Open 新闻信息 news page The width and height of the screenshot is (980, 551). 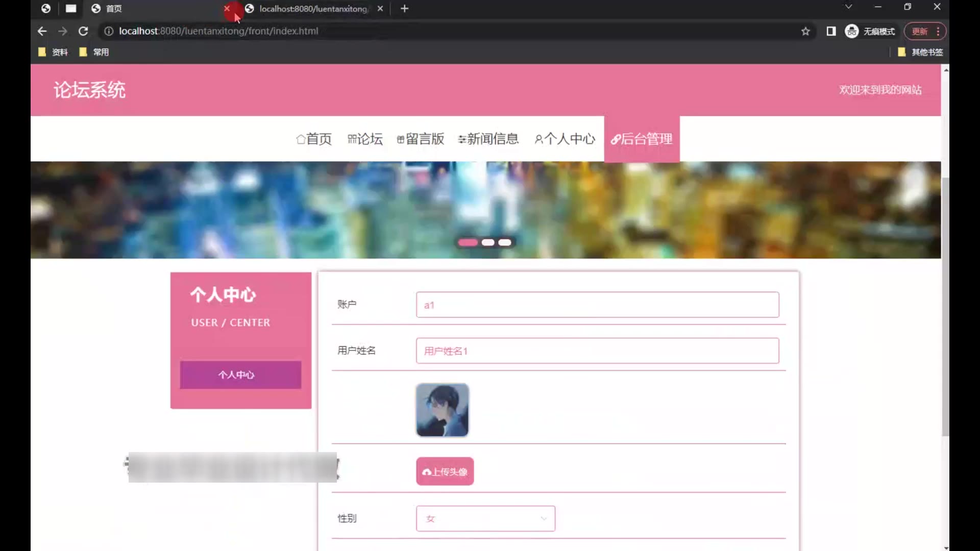[x=488, y=139]
